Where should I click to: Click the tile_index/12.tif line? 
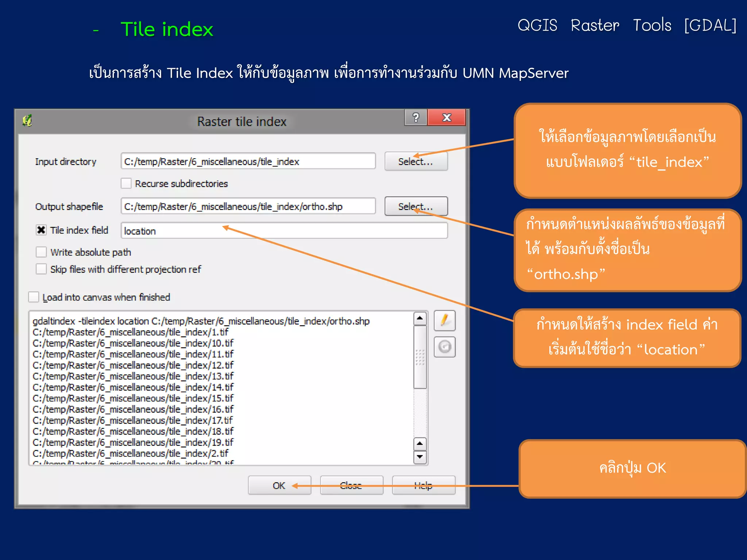click(133, 365)
